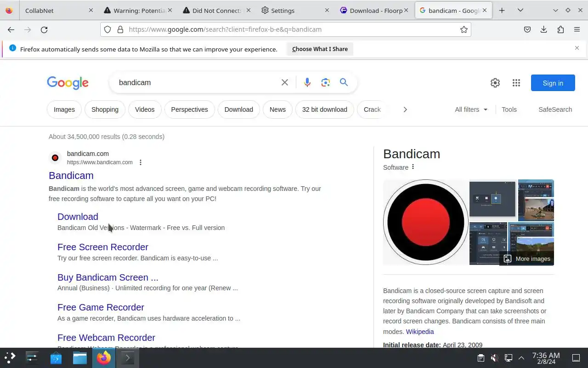Viewport: 588px width, 368px height.
Task: Click the Choose What I Share button
Action: click(x=320, y=49)
